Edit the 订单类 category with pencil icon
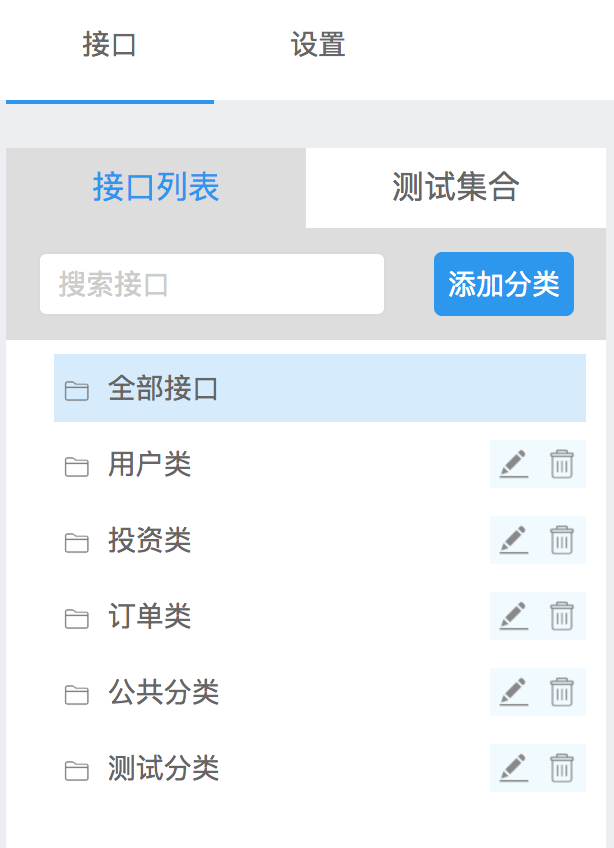 pyautogui.click(x=514, y=616)
